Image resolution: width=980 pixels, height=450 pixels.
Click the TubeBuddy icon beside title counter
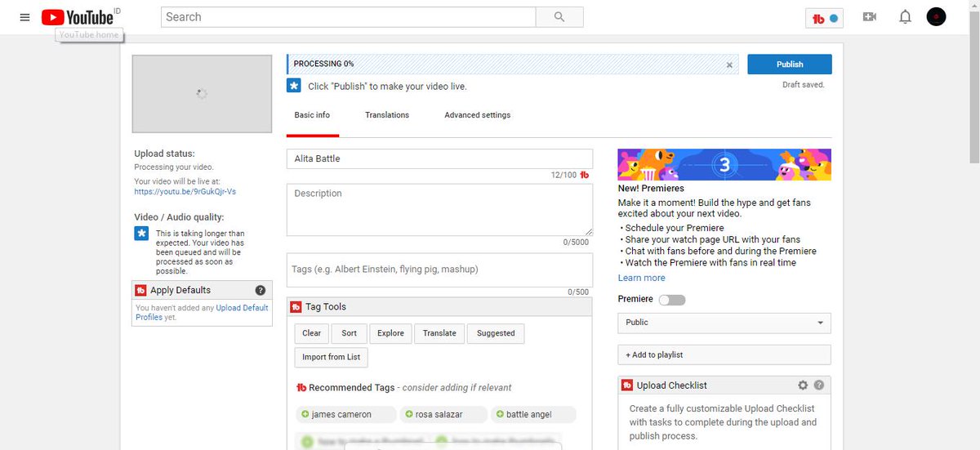coord(585,176)
